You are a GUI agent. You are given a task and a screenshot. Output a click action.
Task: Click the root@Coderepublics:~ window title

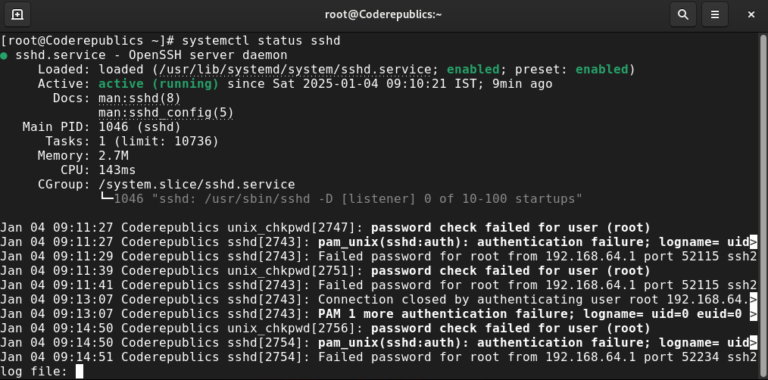384,15
